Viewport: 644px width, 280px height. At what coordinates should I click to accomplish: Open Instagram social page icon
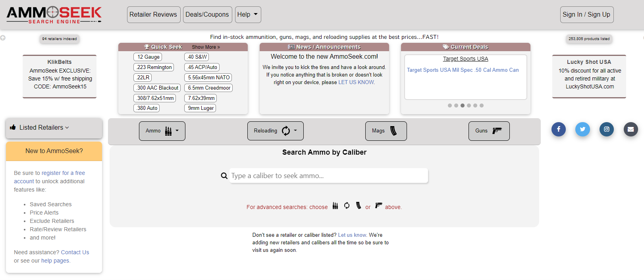pyautogui.click(x=607, y=129)
